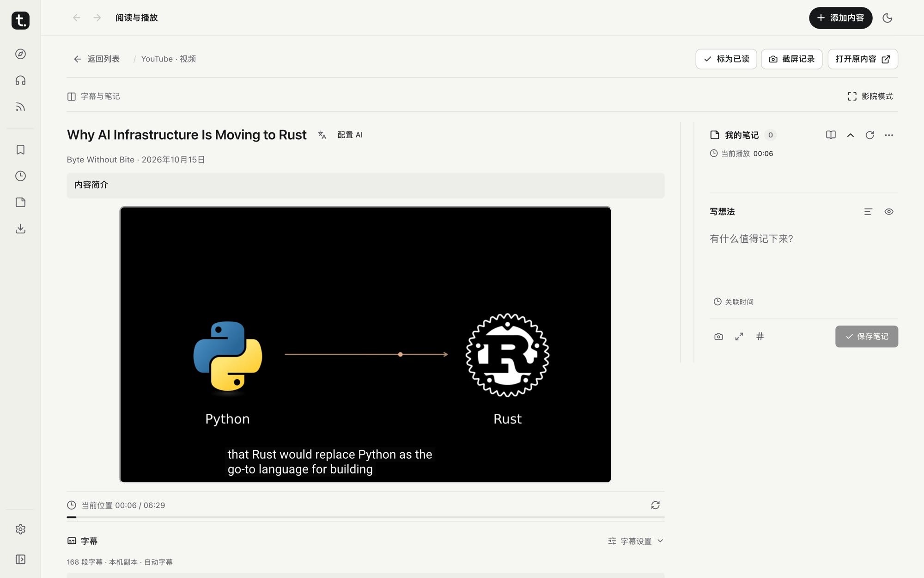Open notes reading view book icon
The width and height of the screenshot is (924, 578).
coord(831,135)
